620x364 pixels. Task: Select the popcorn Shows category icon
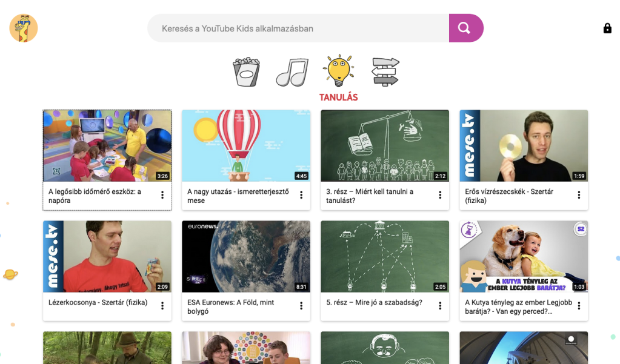tap(246, 72)
